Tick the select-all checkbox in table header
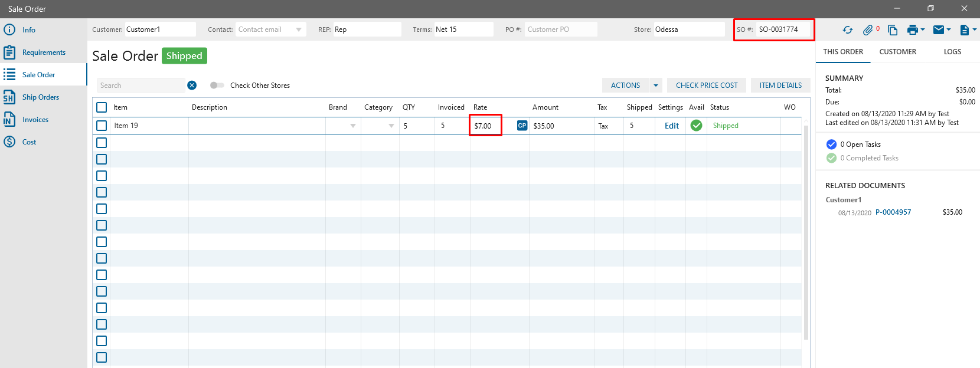Screen dimensions: 980x368 click(102, 107)
